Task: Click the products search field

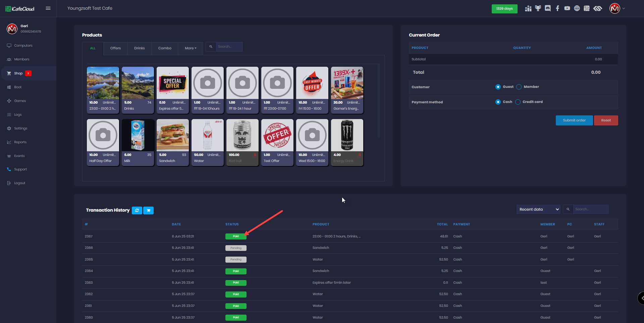Action: point(229,47)
